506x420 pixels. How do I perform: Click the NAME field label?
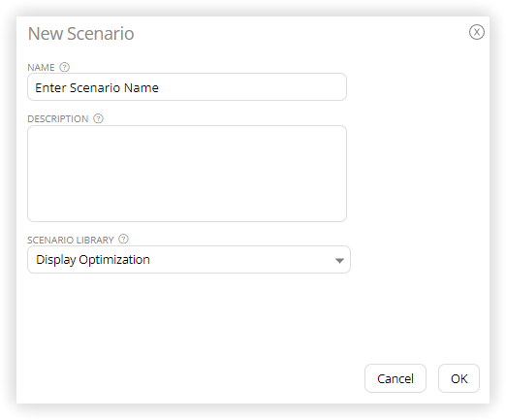[41, 67]
